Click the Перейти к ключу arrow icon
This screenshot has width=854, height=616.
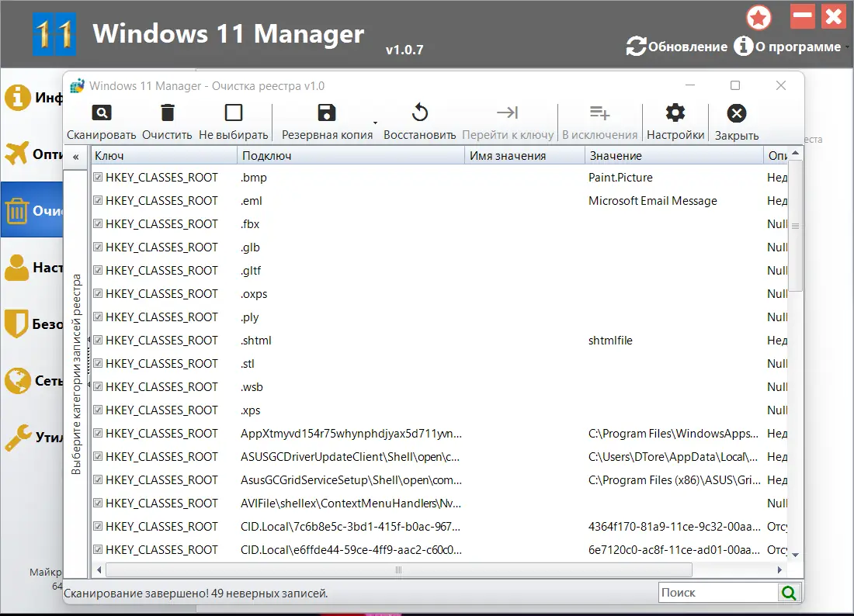(x=508, y=112)
